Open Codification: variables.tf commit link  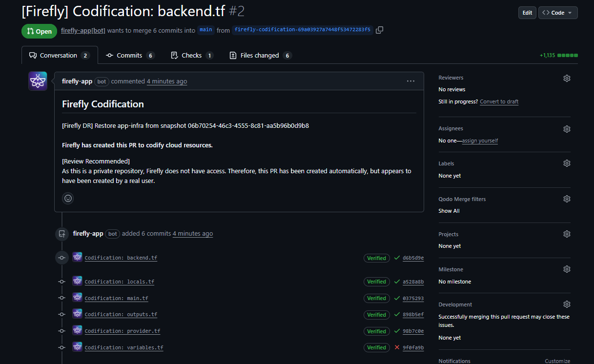coord(124,348)
